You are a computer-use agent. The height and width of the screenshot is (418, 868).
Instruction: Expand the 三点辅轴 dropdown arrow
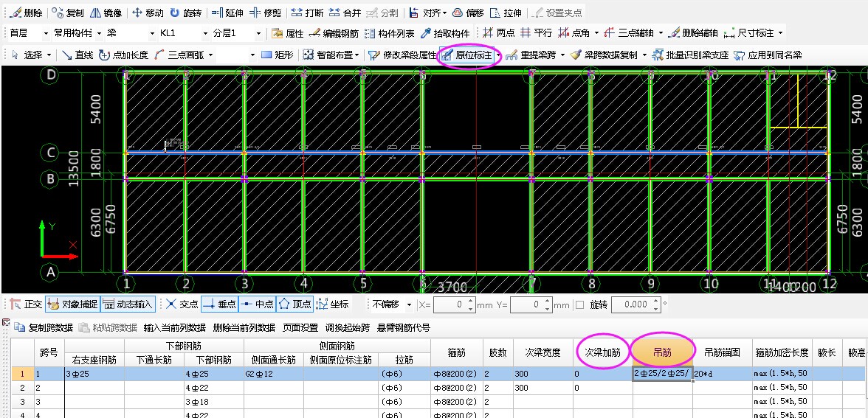point(661,33)
